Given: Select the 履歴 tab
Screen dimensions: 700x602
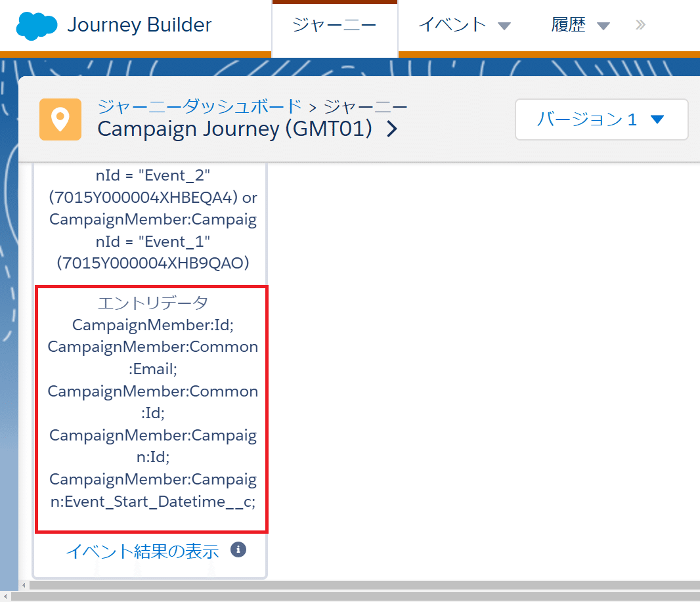Looking at the screenshot, I should (569, 25).
